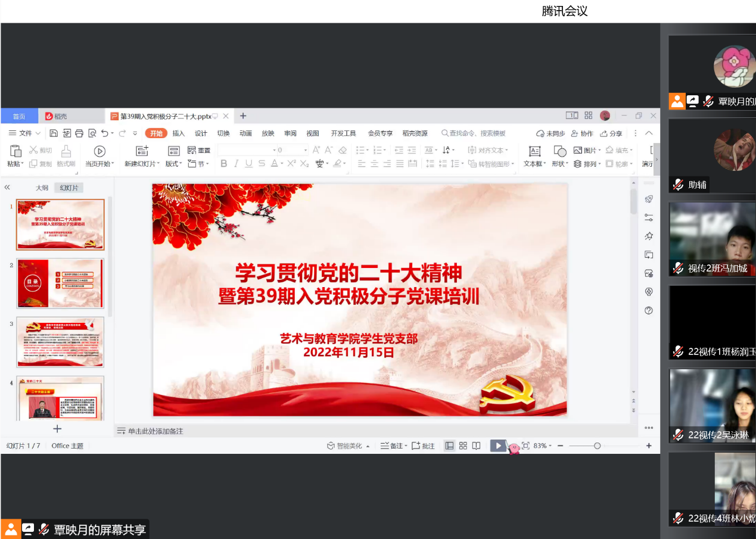
Task: Toggle normal view in status bar
Action: (450, 445)
